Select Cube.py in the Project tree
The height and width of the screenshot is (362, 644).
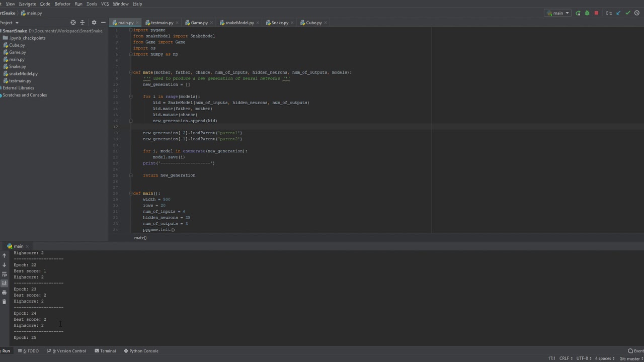17,45
